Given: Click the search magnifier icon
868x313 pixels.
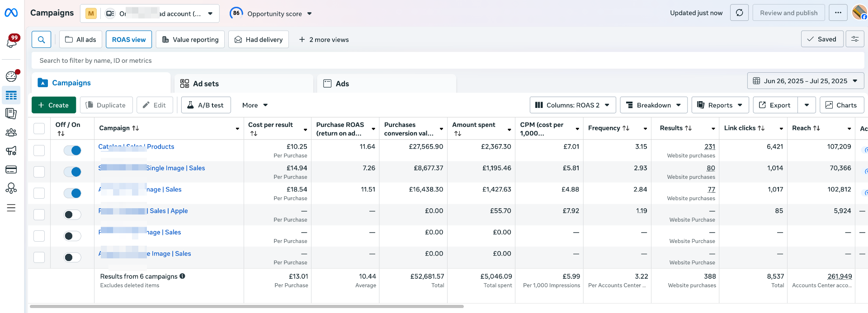Looking at the screenshot, I should (41, 40).
